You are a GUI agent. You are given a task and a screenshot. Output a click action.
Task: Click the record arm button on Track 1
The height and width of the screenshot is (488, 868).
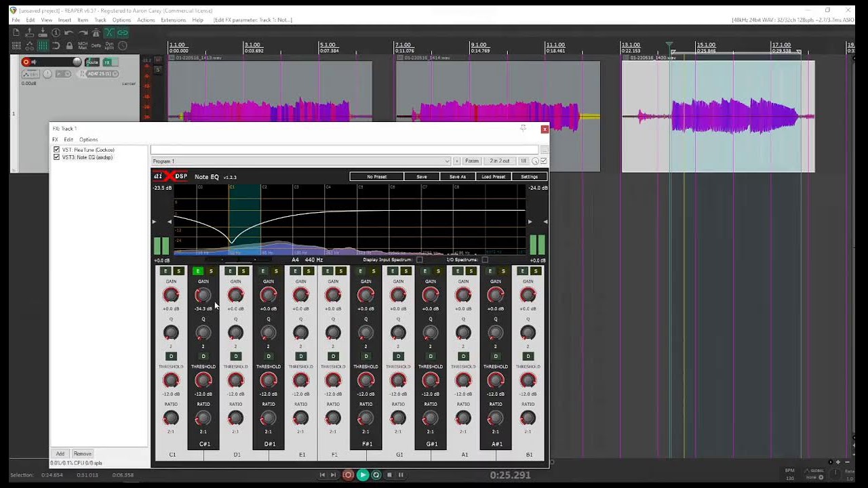point(26,62)
